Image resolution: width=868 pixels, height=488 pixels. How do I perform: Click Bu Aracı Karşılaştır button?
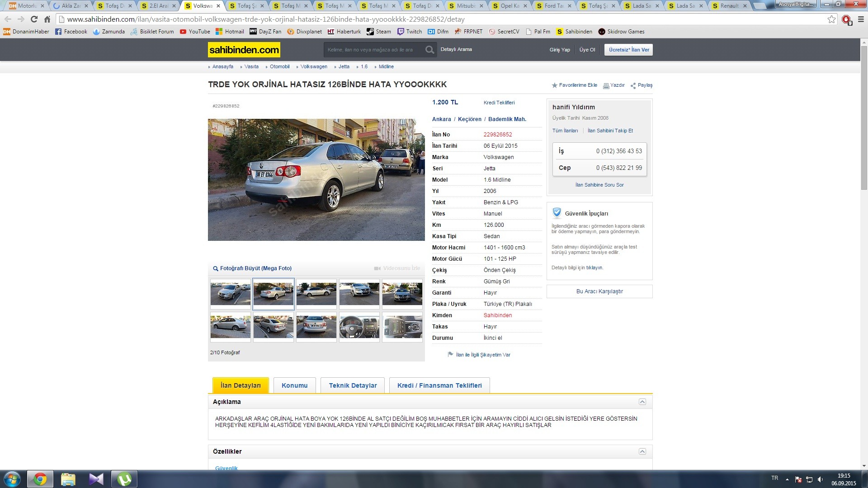click(599, 291)
